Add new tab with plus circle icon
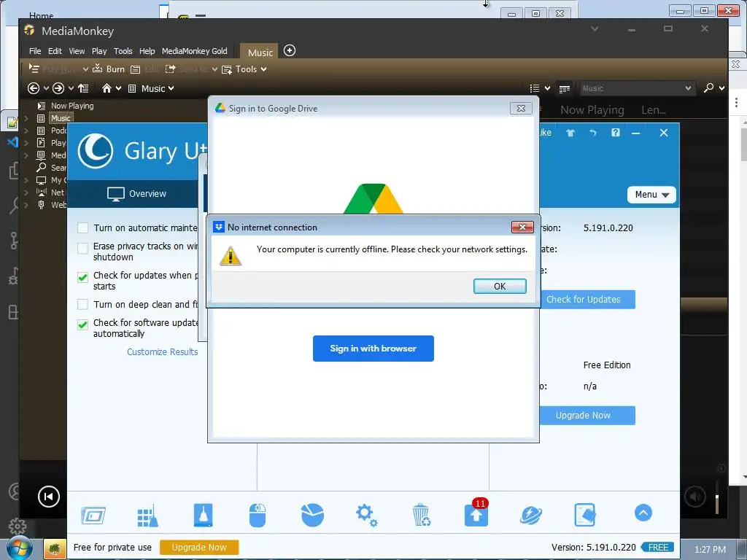 pos(289,50)
